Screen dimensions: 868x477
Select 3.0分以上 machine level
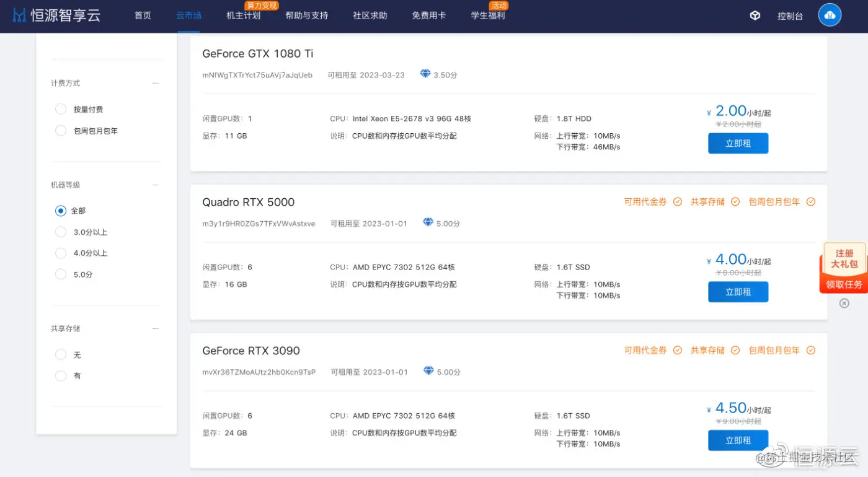pyautogui.click(x=61, y=232)
